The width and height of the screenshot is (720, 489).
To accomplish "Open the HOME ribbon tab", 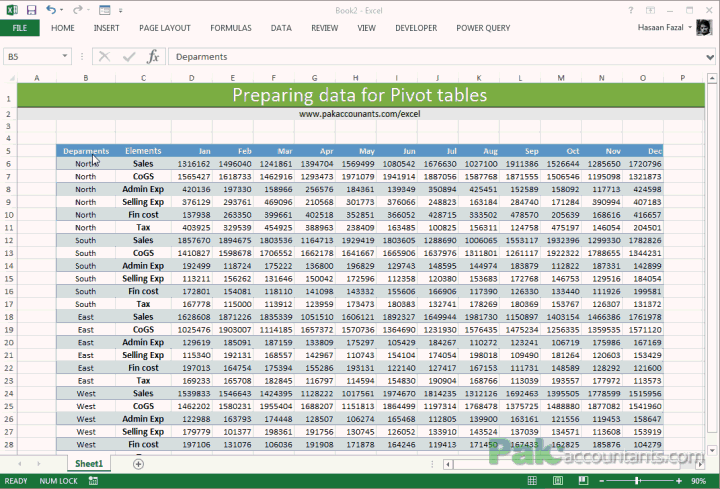I will pyautogui.click(x=62, y=28).
